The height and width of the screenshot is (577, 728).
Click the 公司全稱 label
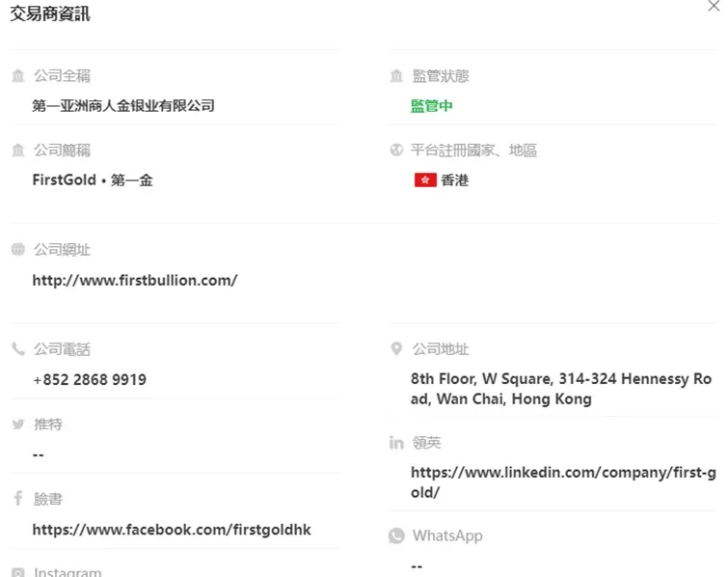pos(62,75)
